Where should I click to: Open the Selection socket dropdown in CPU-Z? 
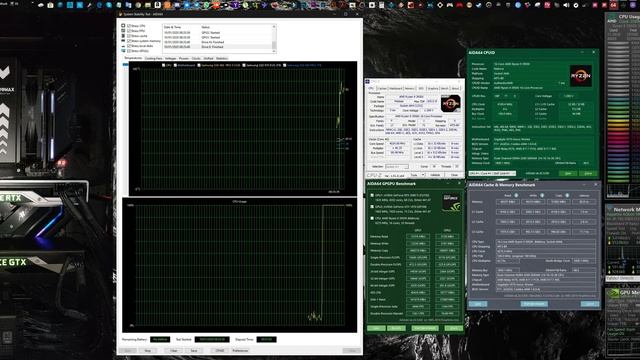[397, 167]
